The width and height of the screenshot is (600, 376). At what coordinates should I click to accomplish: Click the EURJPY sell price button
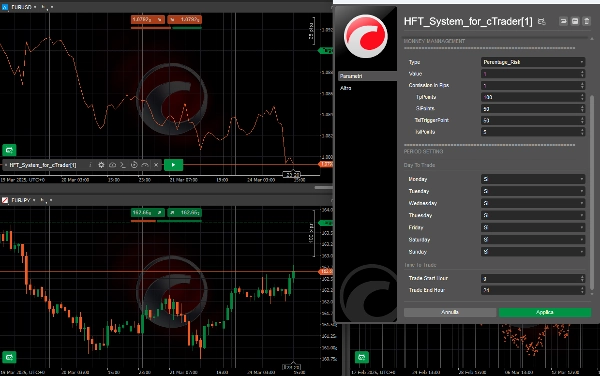click(148, 212)
